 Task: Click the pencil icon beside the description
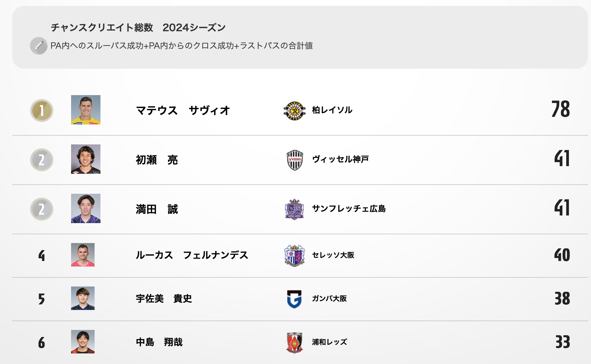coord(39,46)
